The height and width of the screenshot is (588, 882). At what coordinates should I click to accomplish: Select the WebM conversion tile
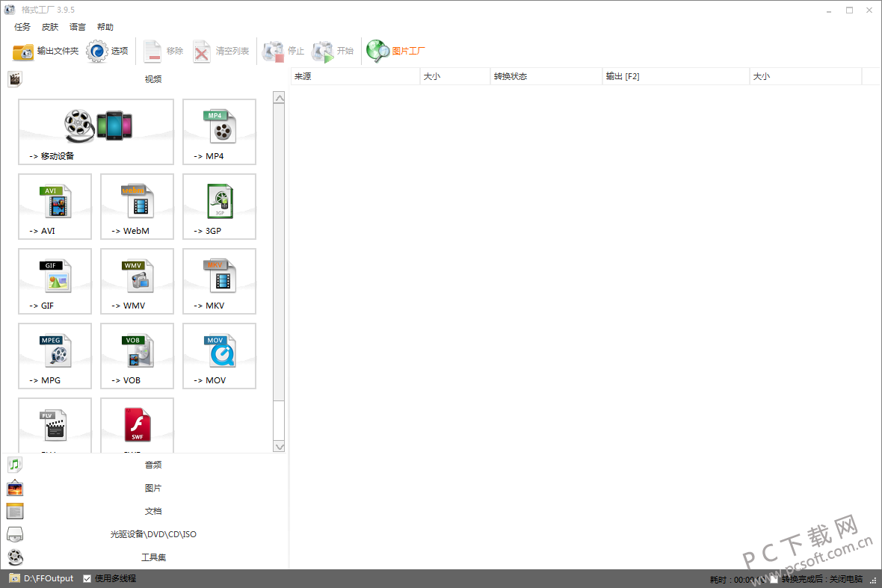(138, 207)
